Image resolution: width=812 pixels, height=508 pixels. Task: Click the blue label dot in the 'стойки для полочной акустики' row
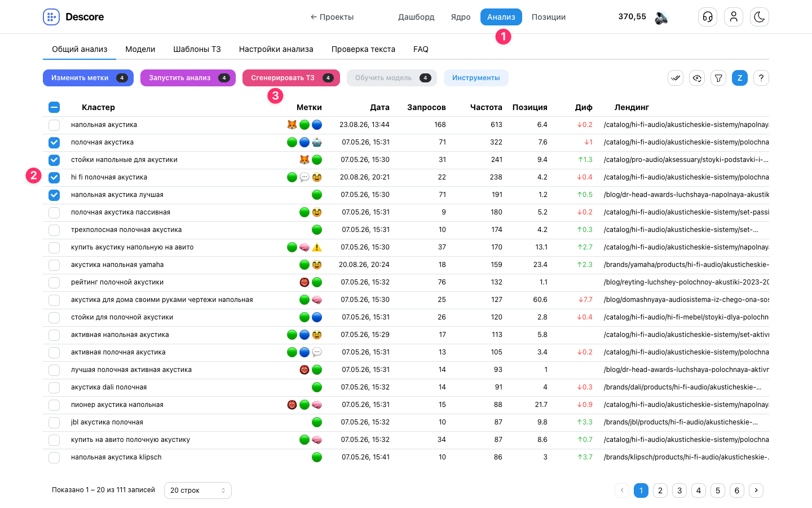[317, 317]
